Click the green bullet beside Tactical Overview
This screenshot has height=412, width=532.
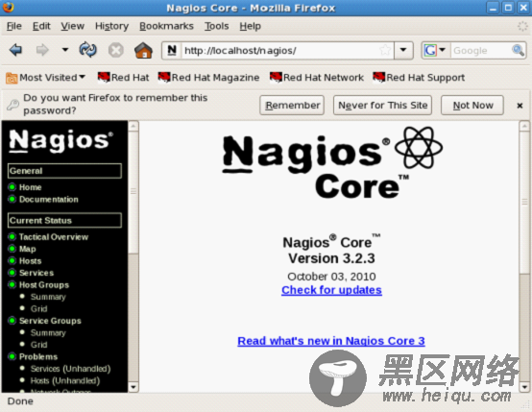coord(12,236)
